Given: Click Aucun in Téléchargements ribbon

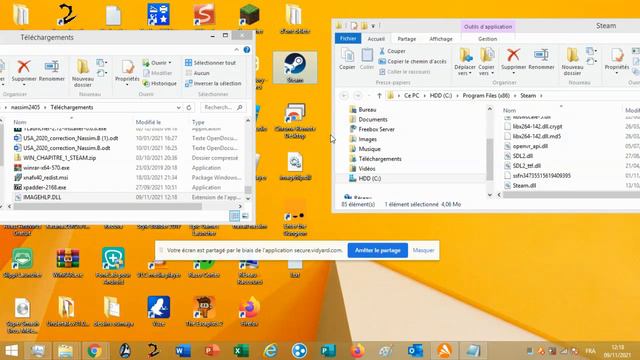Looking at the screenshot, I should click(x=198, y=73).
